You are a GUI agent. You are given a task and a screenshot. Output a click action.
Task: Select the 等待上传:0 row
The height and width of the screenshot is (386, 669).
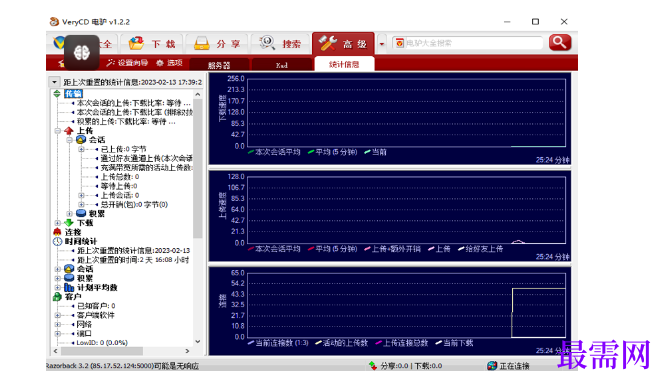coord(119,186)
